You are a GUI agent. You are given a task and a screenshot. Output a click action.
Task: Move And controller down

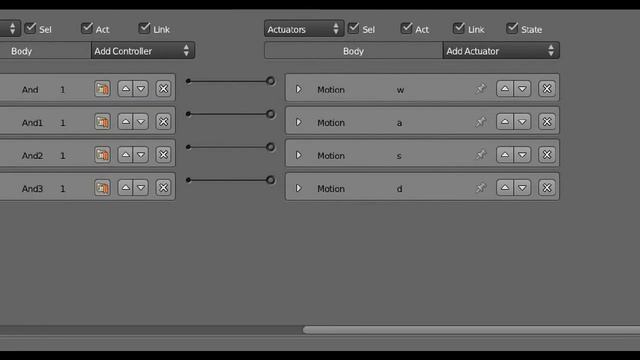point(141,89)
